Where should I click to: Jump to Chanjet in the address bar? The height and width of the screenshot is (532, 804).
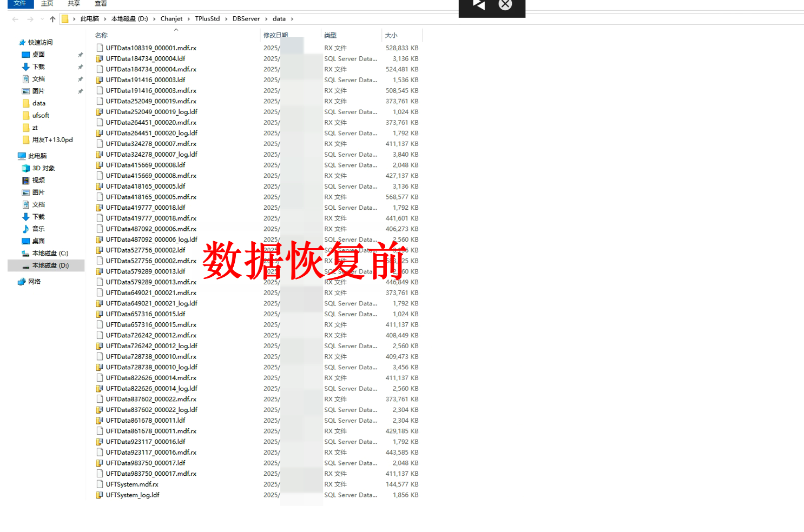coord(172,19)
